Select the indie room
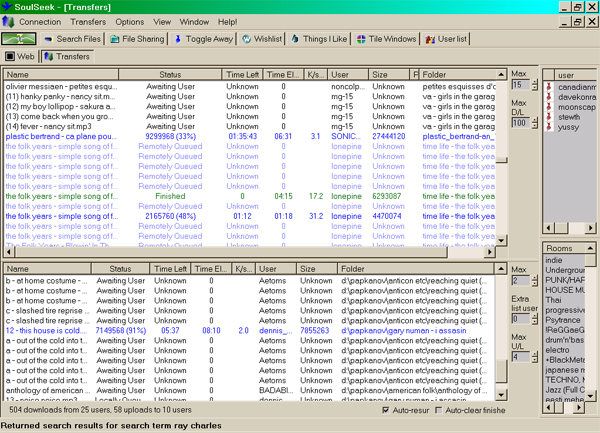The height and width of the screenshot is (433, 600). (x=564, y=260)
